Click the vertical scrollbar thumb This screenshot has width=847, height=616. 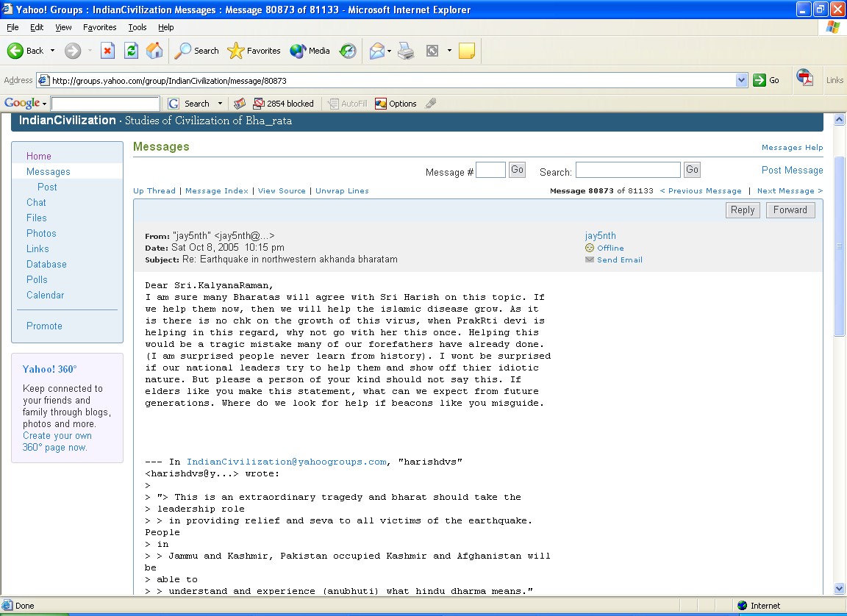coord(840,246)
